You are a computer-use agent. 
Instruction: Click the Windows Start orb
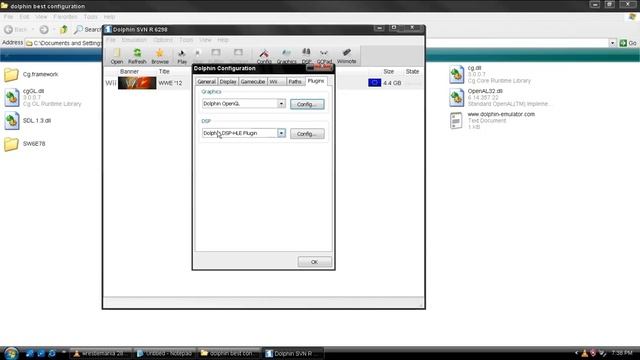(11, 353)
